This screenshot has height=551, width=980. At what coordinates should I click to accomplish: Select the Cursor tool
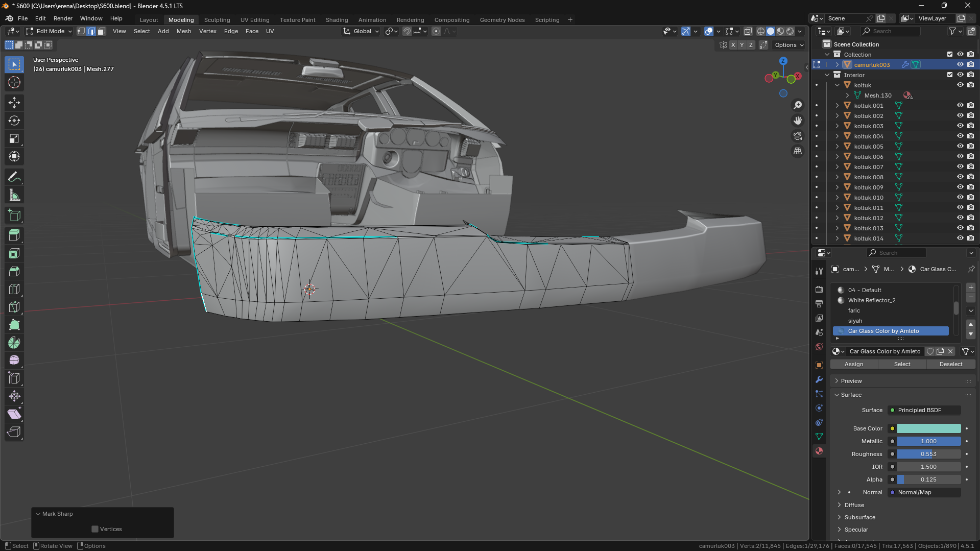point(14,82)
